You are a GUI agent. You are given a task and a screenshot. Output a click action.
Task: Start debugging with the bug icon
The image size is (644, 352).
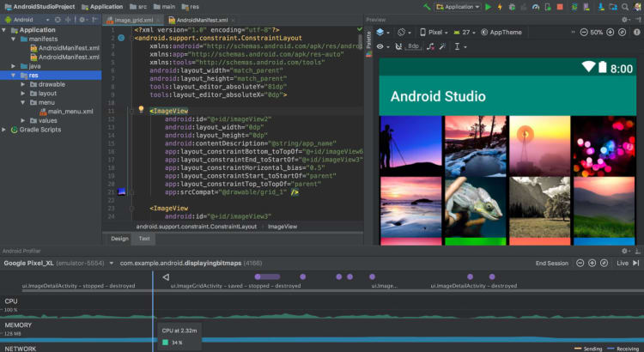[512, 7]
